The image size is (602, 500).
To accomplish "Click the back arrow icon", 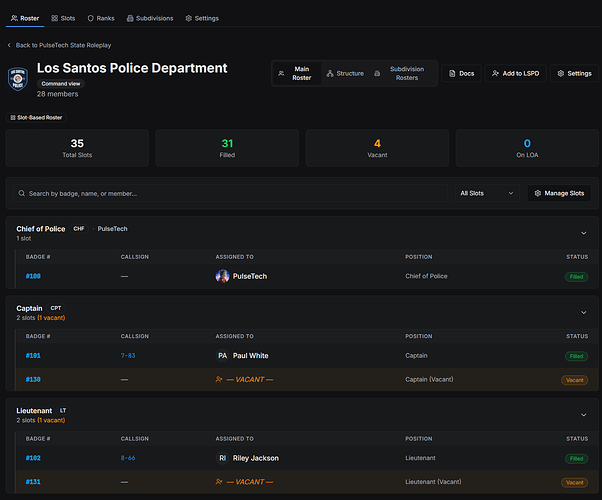I will click(x=9, y=45).
